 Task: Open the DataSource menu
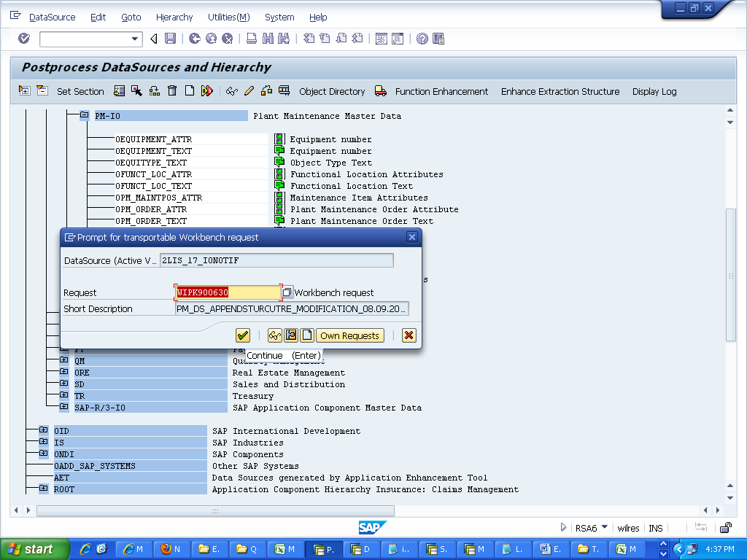click(52, 17)
